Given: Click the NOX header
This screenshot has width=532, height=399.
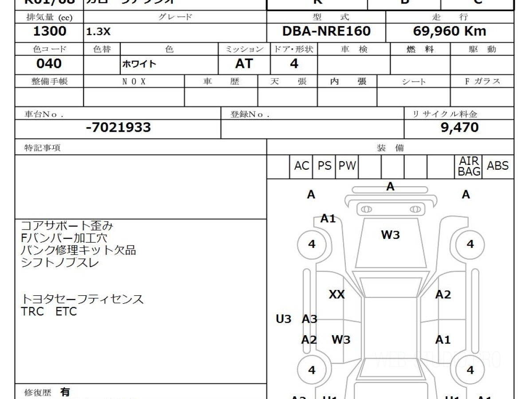Looking at the screenshot, I should pyautogui.click(x=134, y=82).
